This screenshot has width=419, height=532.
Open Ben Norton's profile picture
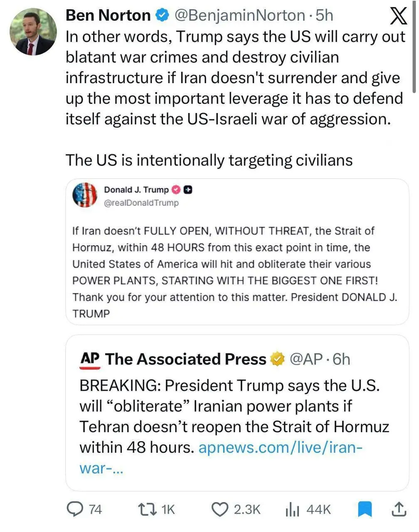[33, 32]
